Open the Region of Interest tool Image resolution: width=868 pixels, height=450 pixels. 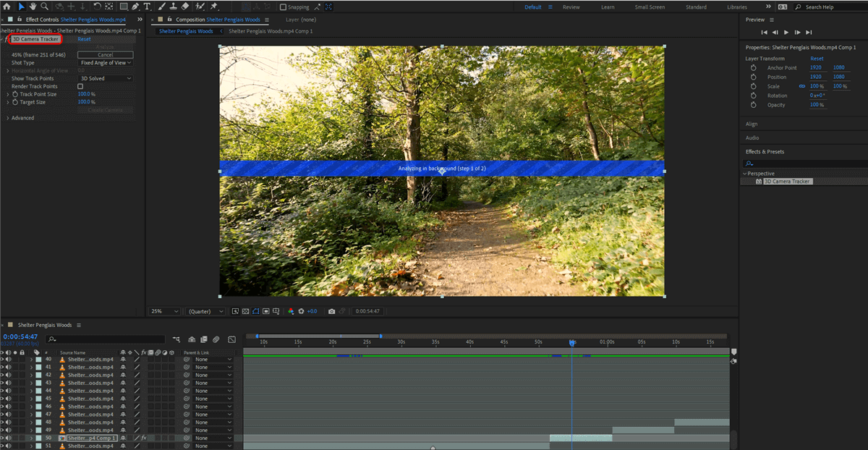coord(256,311)
